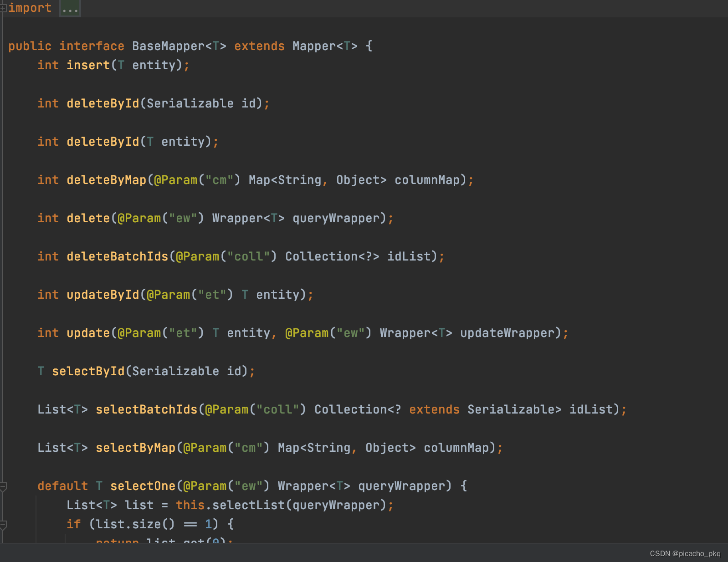Click the import keyword
Screen dimensions: 728x562
(x=30, y=8)
